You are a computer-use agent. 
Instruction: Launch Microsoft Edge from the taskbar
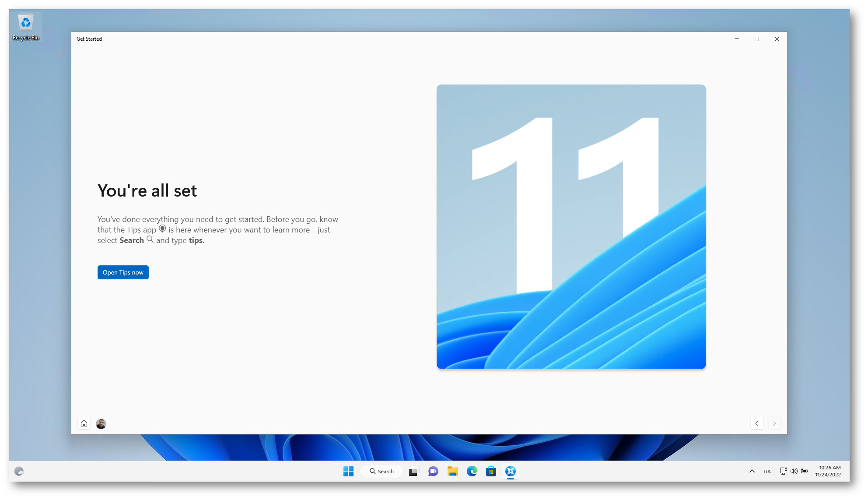pyautogui.click(x=472, y=471)
